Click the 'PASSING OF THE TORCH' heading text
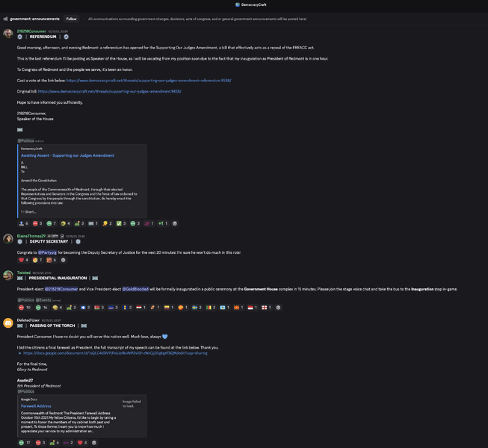488x448 pixels. (52, 326)
